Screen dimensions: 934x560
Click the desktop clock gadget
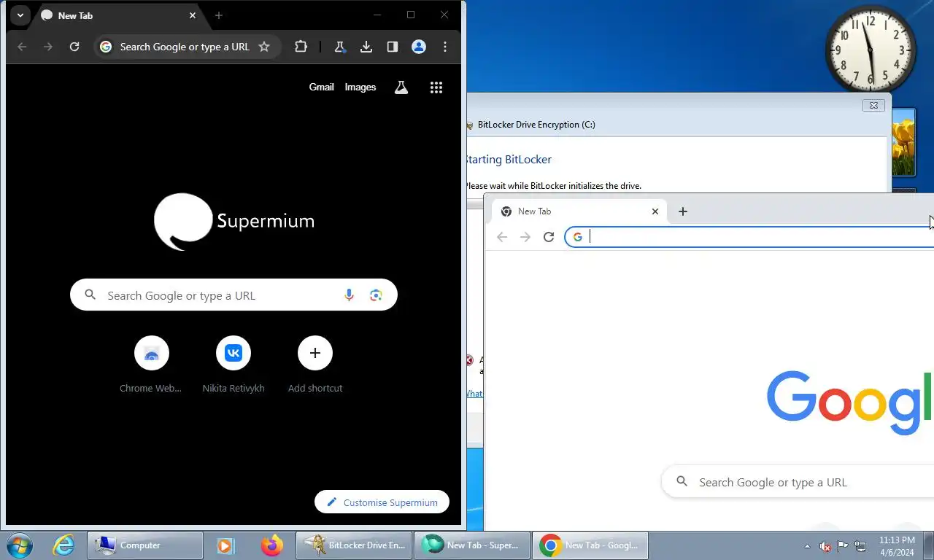point(871,50)
